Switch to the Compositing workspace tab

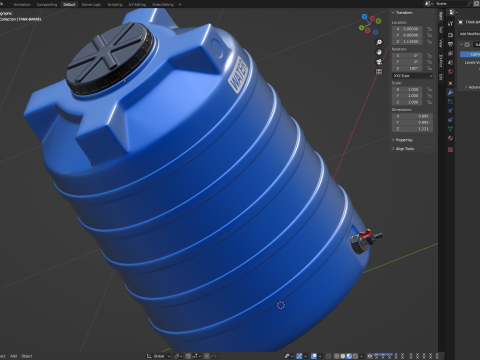[47, 4]
